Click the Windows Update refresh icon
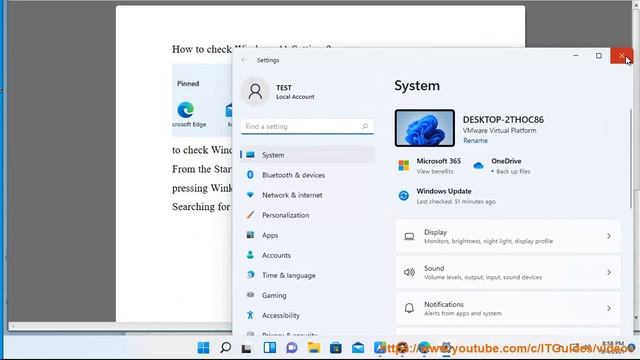The width and height of the screenshot is (640, 360). pos(404,196)
